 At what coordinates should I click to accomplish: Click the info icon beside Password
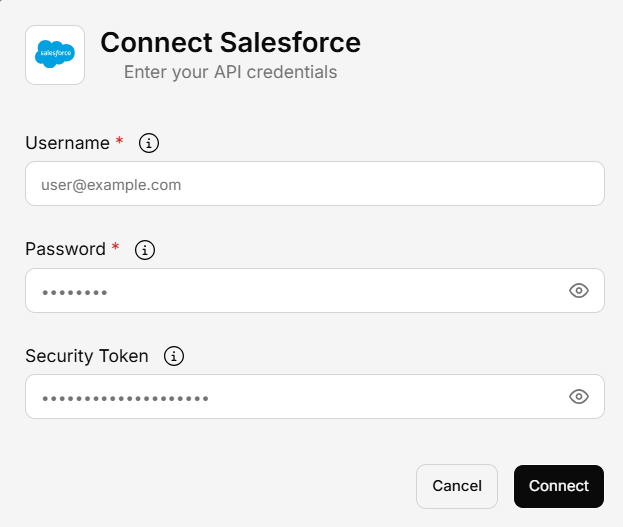click(x=145, y=249)
